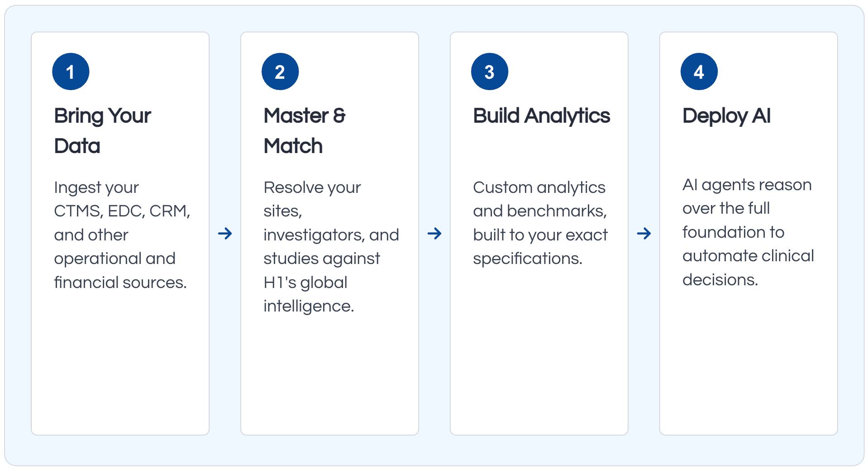
Task: Click the step 3 number badge
Action: pyautogui.click(x=490, y=72)
